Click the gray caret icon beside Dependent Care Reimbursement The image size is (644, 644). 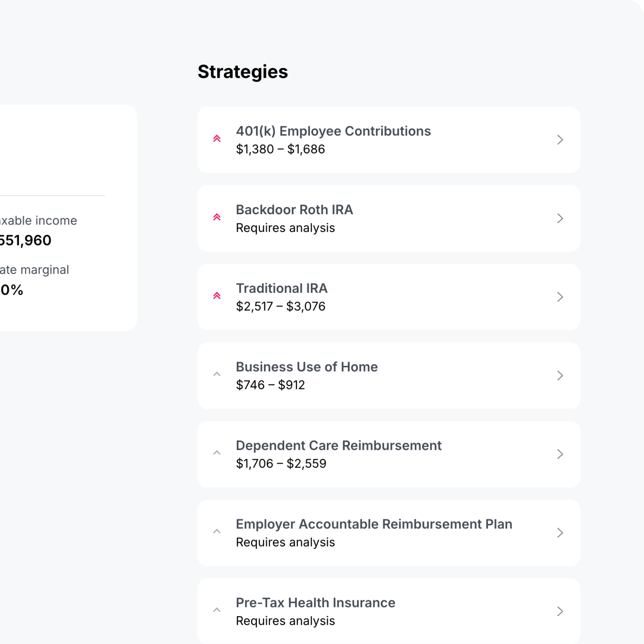pos(217,453)
